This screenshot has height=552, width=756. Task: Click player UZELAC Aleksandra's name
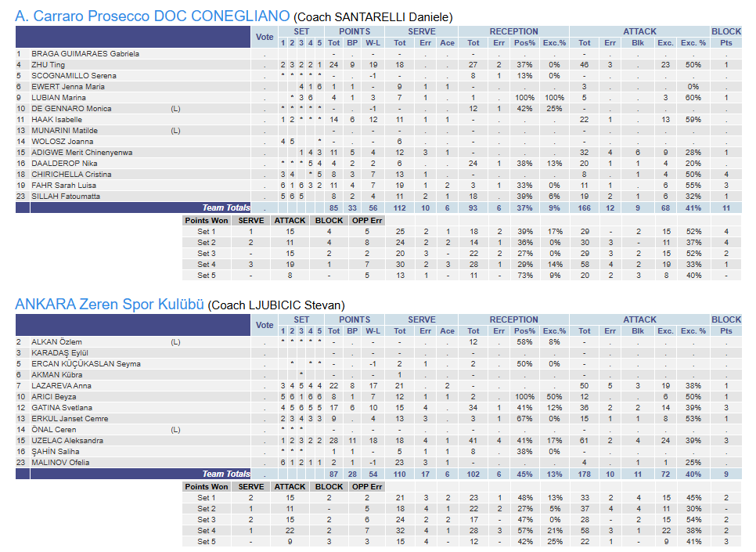(67, 441)
